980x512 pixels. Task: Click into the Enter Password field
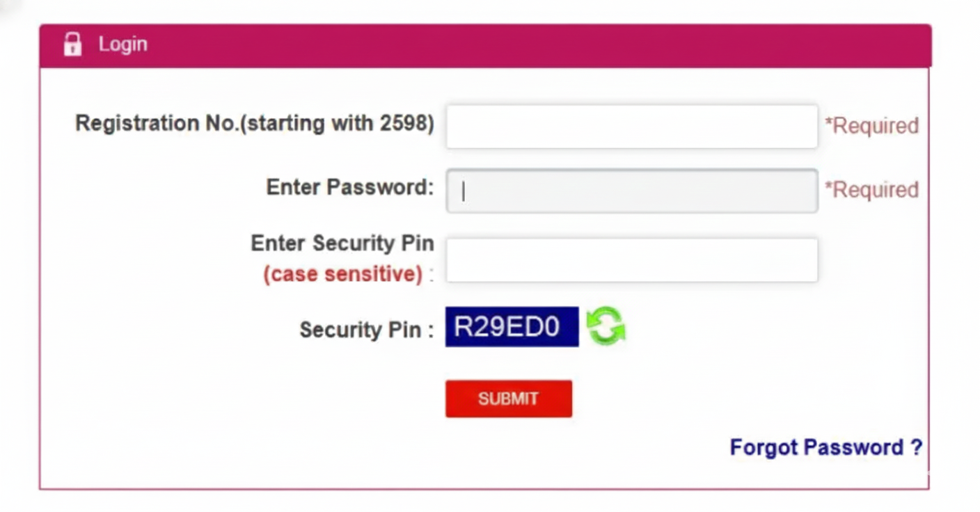click(x=631, y=191)
